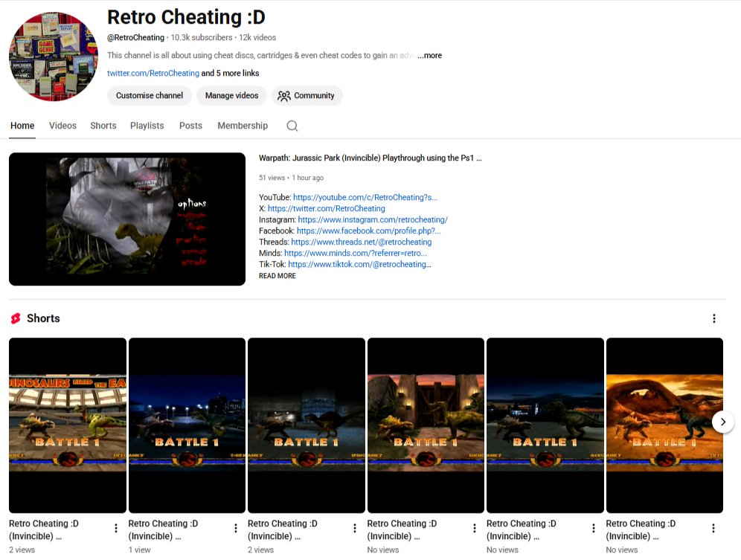Open the options menu for the Shorts section

coord(714,318)
